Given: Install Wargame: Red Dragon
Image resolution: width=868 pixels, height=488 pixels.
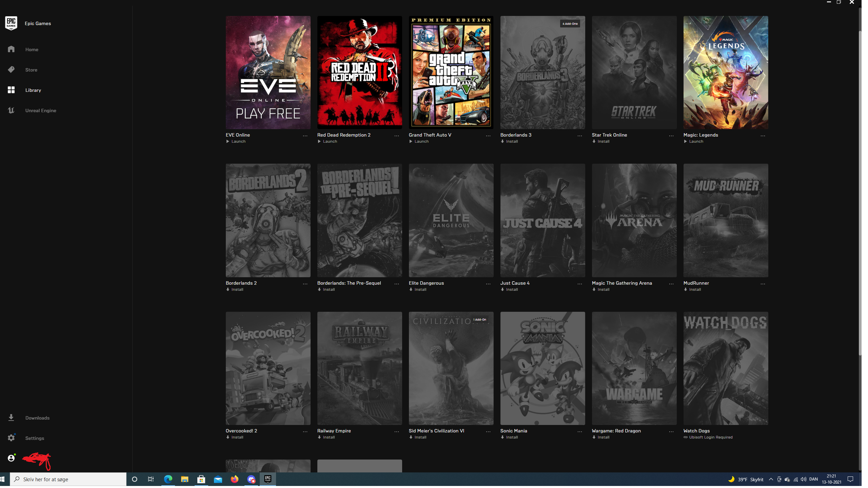Looking at the screenshot, I should pos(601,437).
